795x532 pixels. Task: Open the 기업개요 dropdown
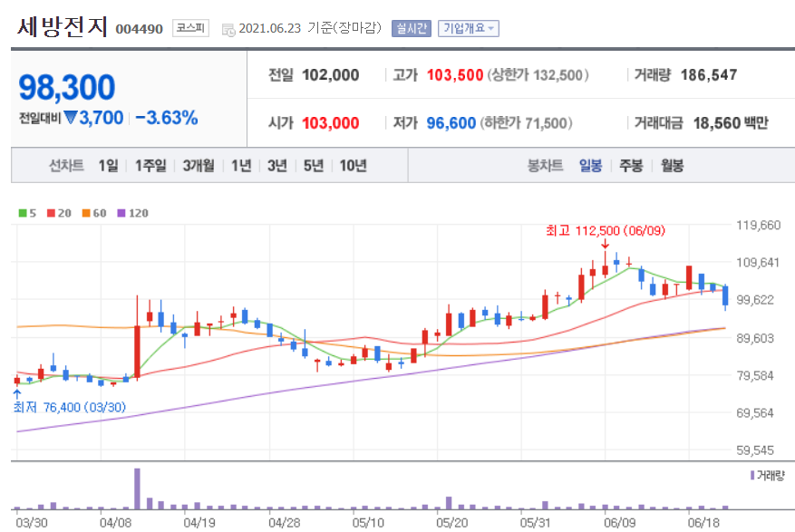pyautogui.click(x=469, y=28)
